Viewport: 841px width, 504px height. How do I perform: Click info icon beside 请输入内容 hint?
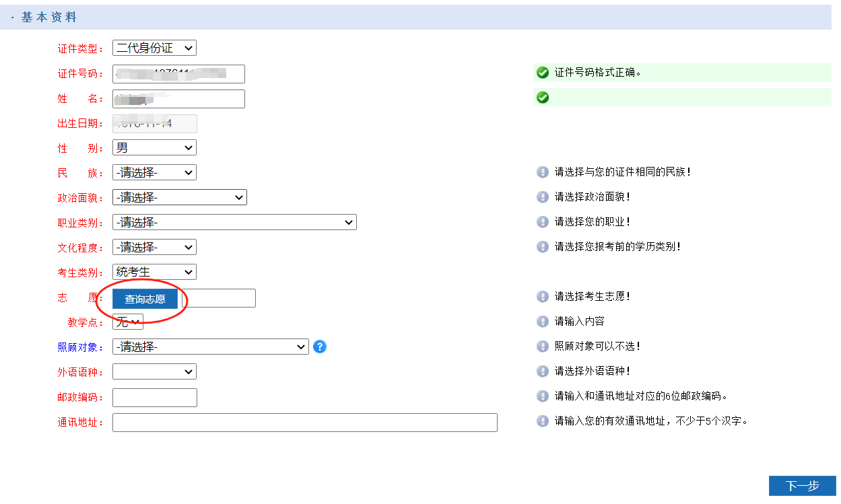[x=542, y=321]
